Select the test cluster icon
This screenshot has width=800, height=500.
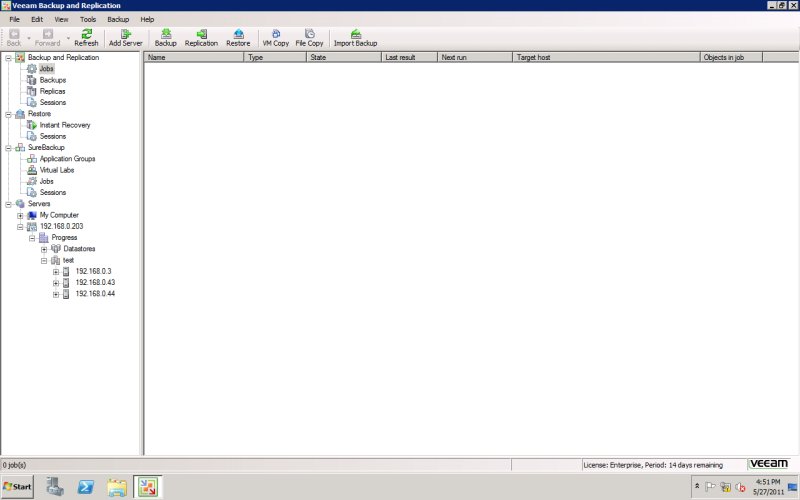click(56, 260)
